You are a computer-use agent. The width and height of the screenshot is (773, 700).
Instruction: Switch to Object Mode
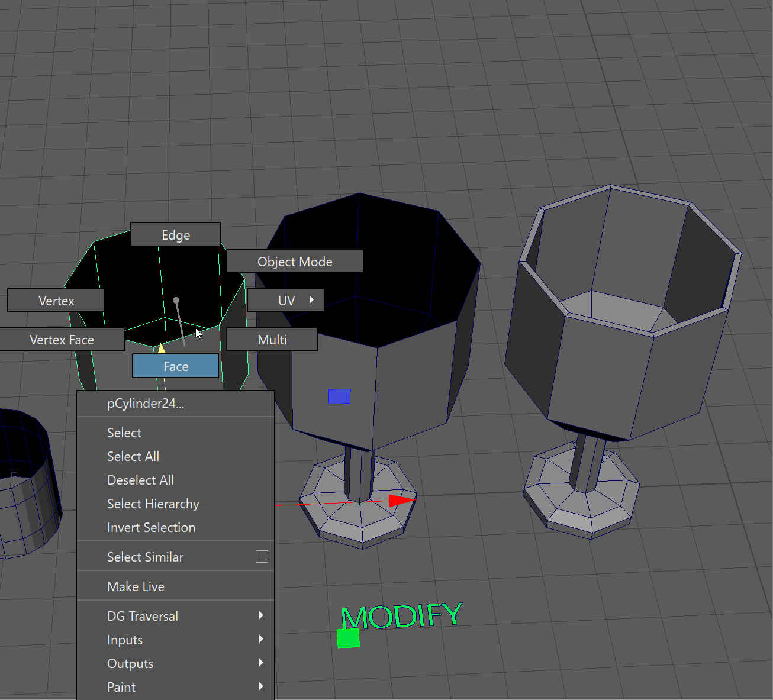295,262
